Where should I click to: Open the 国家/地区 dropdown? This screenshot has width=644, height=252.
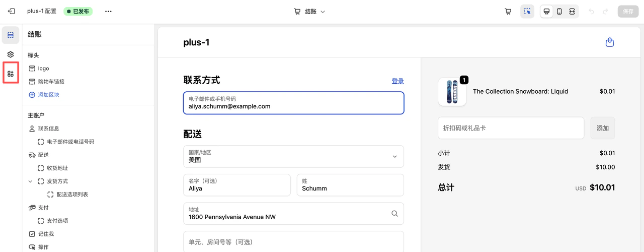point(294,156)
